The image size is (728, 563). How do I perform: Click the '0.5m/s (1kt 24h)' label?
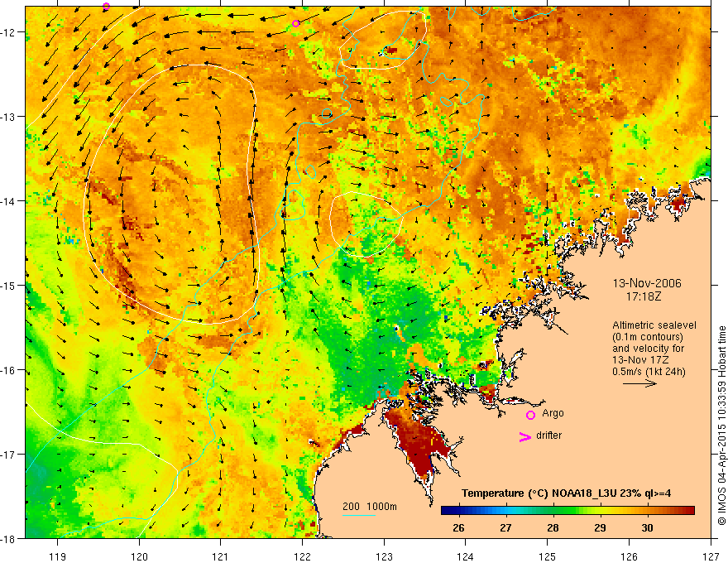tap(649, 372)
